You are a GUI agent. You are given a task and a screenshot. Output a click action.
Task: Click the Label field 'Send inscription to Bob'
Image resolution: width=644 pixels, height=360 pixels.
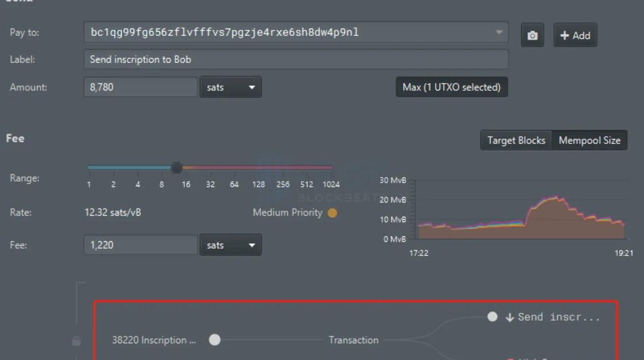pyautogui.click(x=296, y=60)
